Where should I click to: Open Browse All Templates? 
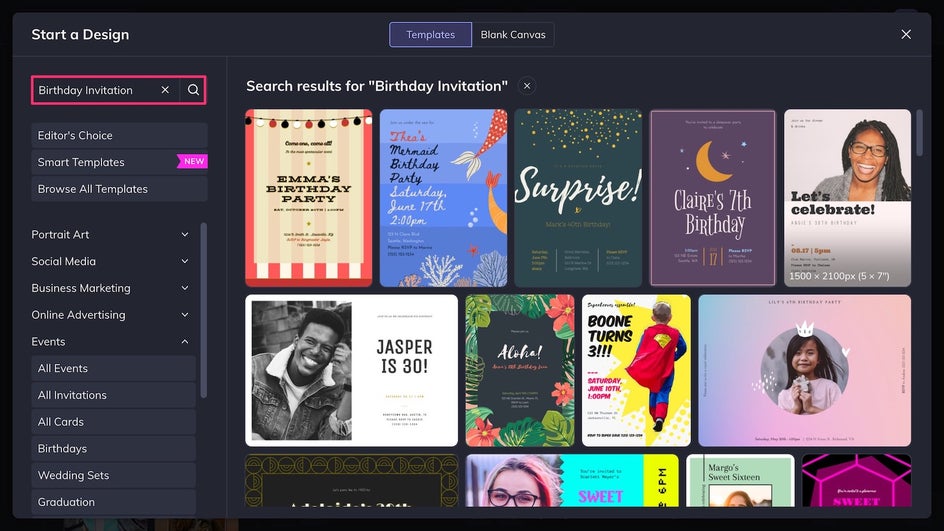tap(119, 189)
